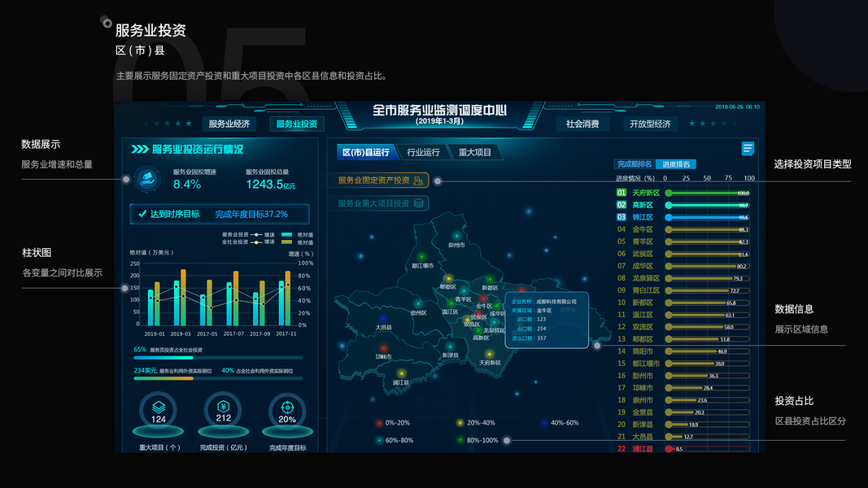Image resolution: width=868 pixels, height=488 pixels.
Task: Click the 65% 服务业投资占全社会投资 bar
Action: tap(218, 358)
